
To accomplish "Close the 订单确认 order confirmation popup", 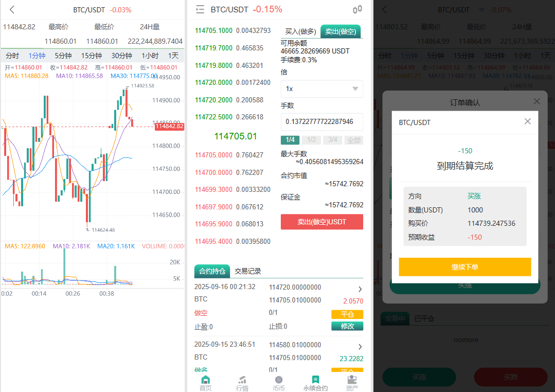I will (x=536, y=101).
